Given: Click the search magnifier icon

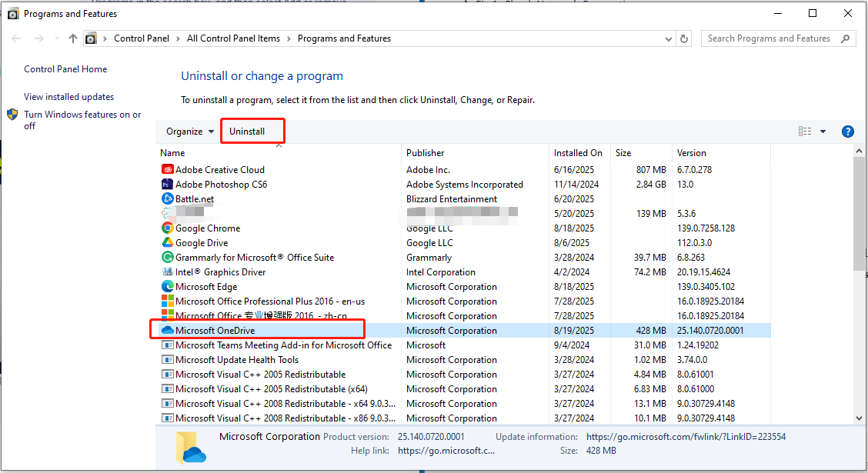Looking at the screenshot, I should 845,38.
